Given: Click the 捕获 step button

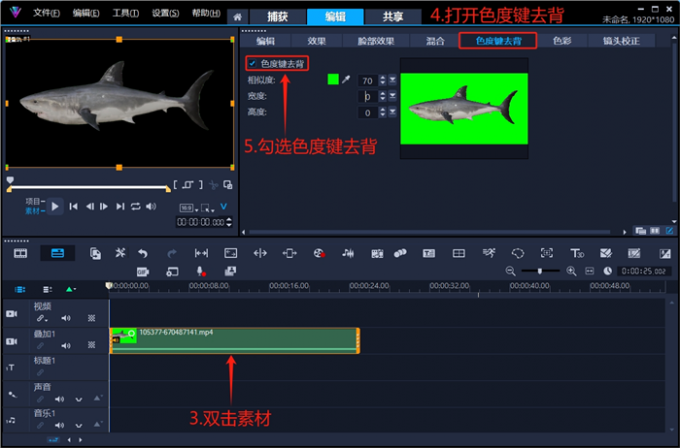Looking at the screenshot, I should [x=277, y=17].
